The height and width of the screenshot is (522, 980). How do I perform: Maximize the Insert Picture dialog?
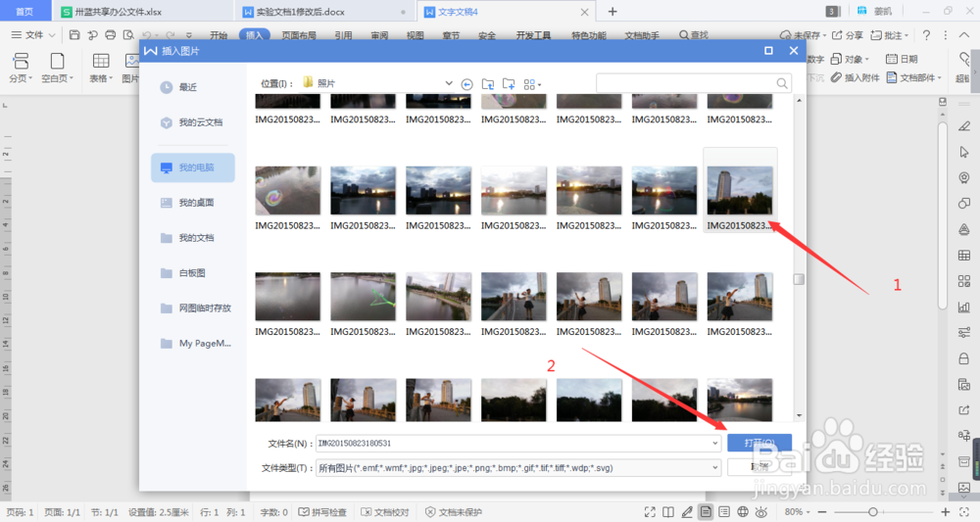click(768, 51)
